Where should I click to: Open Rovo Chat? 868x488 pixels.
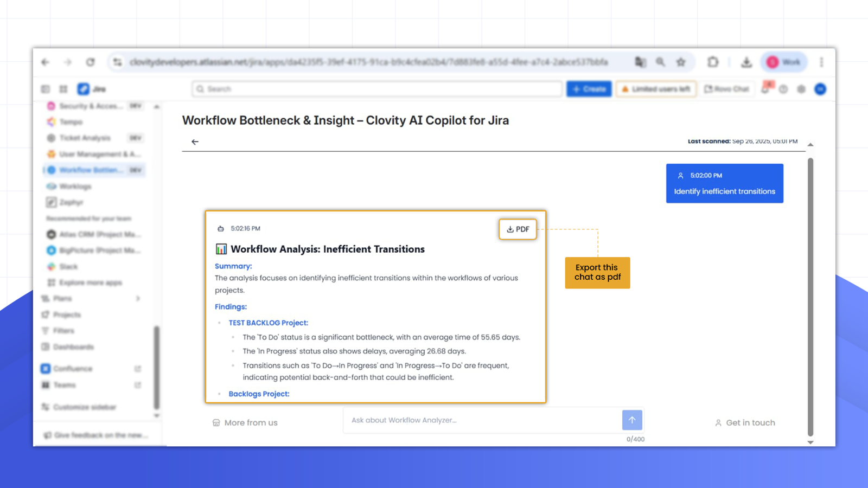click(x=726, y=89)
